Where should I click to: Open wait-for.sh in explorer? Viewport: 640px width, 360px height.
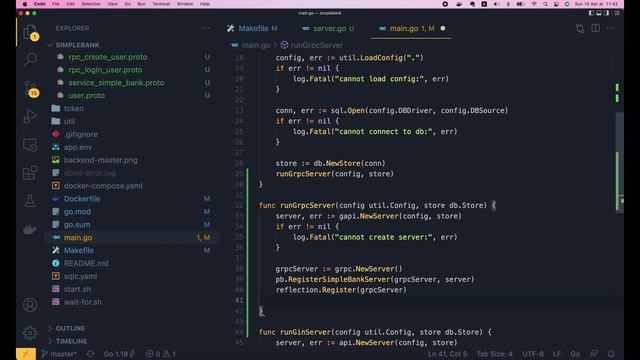[x=82, y=302]
